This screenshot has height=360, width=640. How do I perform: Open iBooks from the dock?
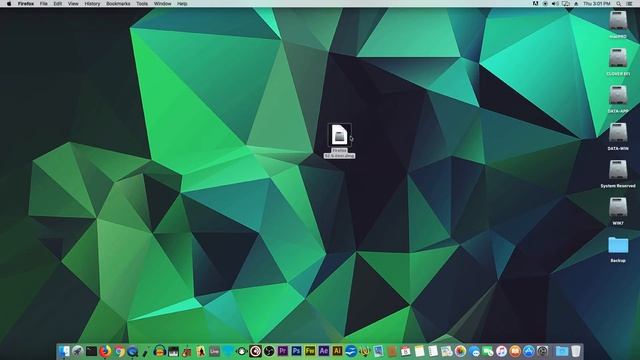(515, 351)
